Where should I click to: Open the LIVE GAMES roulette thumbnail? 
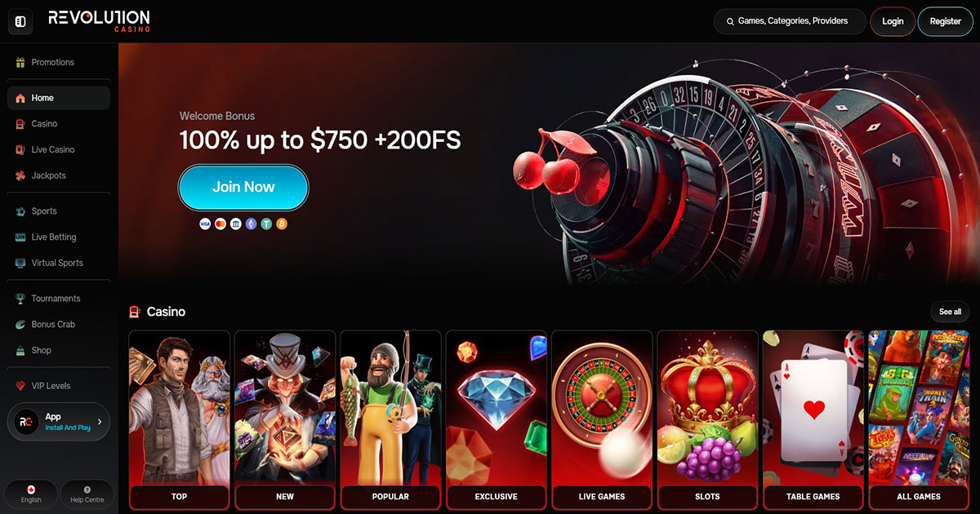point(602,420)
